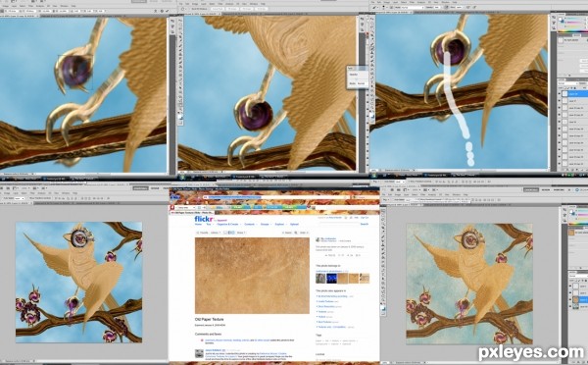
Task: Click the Old Paper Texture photo title
Action: [x=210, y=319]
